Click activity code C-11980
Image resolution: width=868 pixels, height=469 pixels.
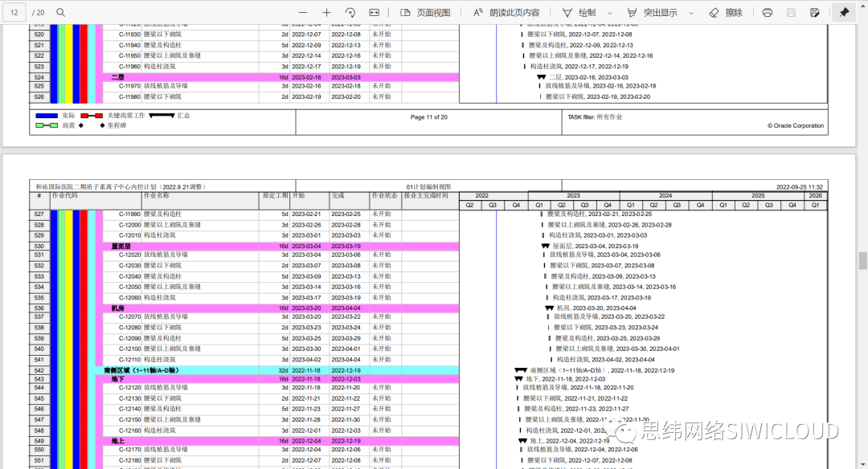[x=129, y=97]
